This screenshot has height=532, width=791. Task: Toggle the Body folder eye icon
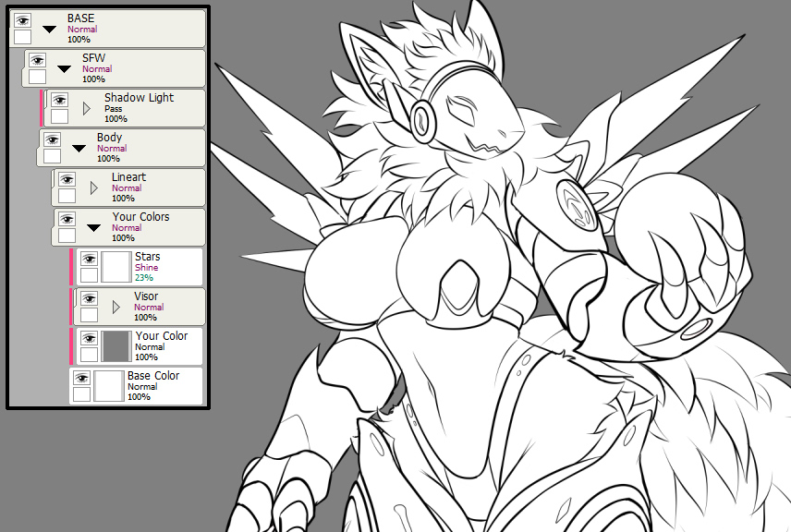(52, 139)
